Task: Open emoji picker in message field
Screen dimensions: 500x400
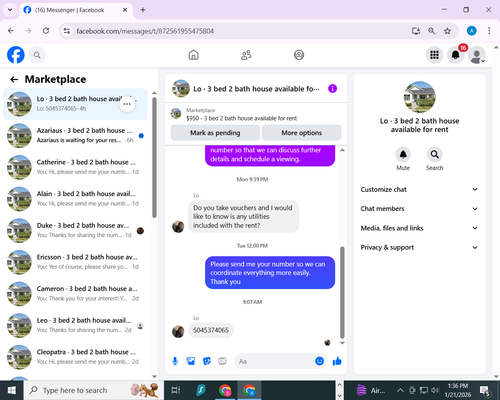Action: pyautogui.click(x=319, y=361)
